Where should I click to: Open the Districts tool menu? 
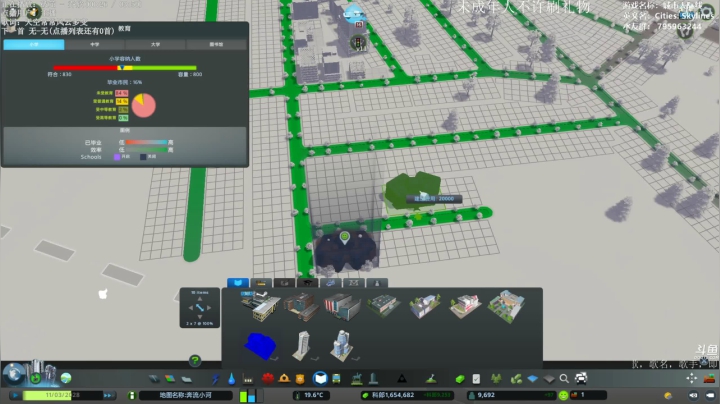(186, 379)
